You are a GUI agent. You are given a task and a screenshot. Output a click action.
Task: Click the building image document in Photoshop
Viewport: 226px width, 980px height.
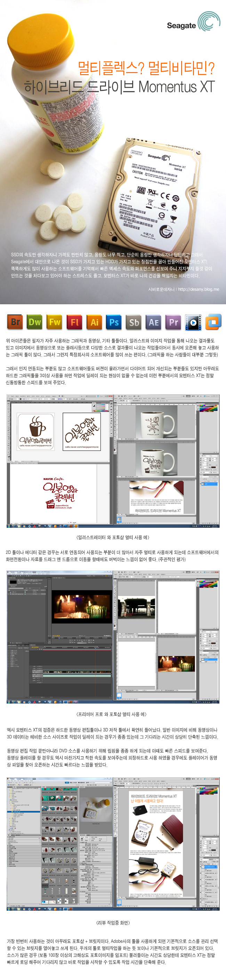point(136,608)
